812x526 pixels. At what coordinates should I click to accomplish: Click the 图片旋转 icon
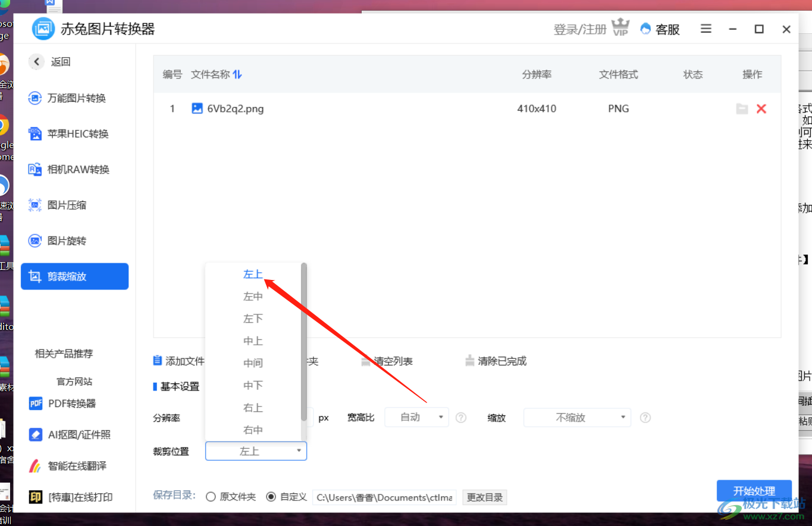pos(35,241)
